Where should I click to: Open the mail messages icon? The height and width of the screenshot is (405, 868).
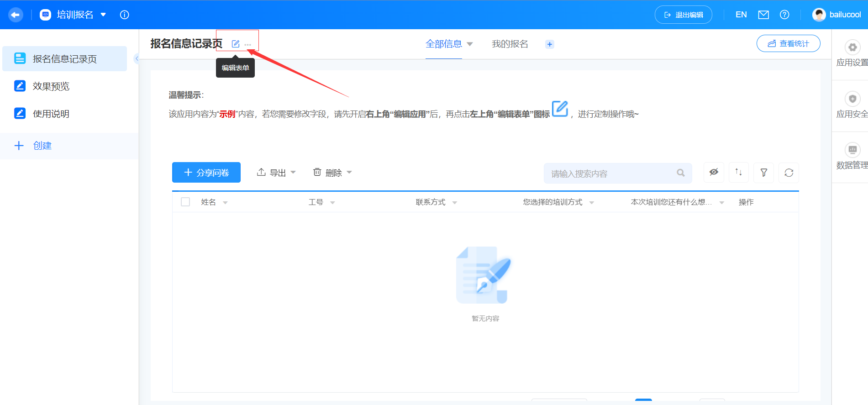(x=763, y=15)
